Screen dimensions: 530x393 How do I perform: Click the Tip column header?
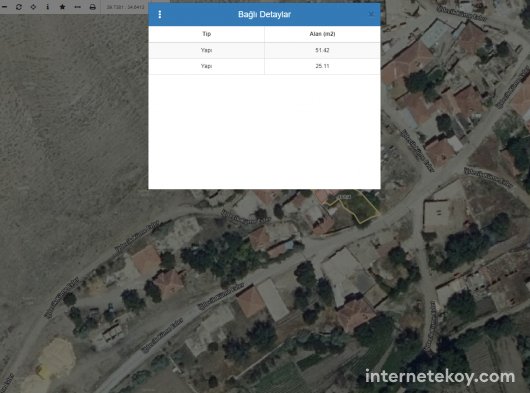[x=207, y=34]
